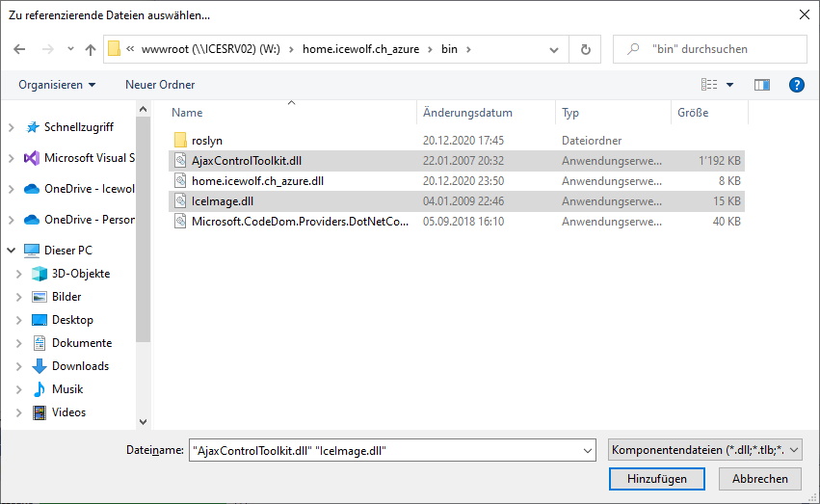Collapse the Dieser PC node
This screenshot has width=820, height=504.
pyautogui.click(x=12, y=251)
